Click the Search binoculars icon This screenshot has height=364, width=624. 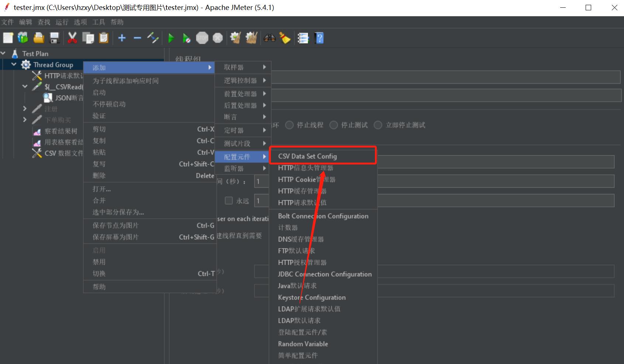(x=269, y=38)
